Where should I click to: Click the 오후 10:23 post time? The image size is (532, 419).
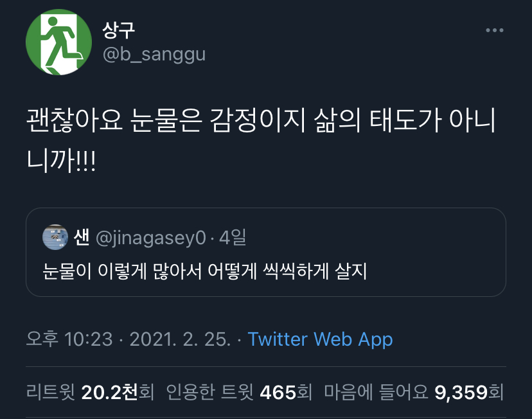[69, 339]
